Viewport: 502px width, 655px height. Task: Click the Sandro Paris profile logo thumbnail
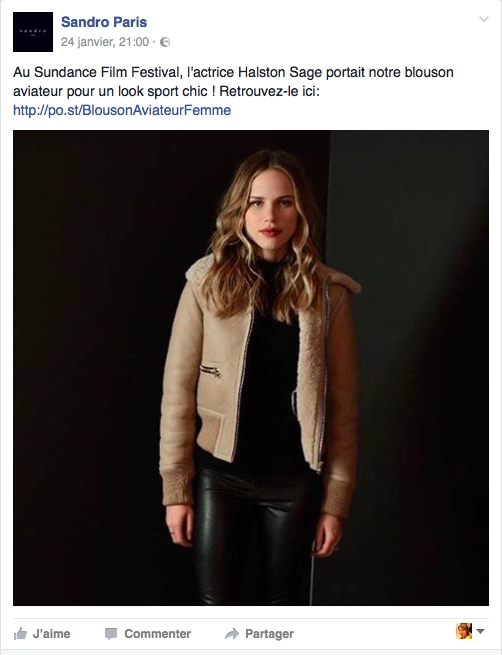coord(33,32)
